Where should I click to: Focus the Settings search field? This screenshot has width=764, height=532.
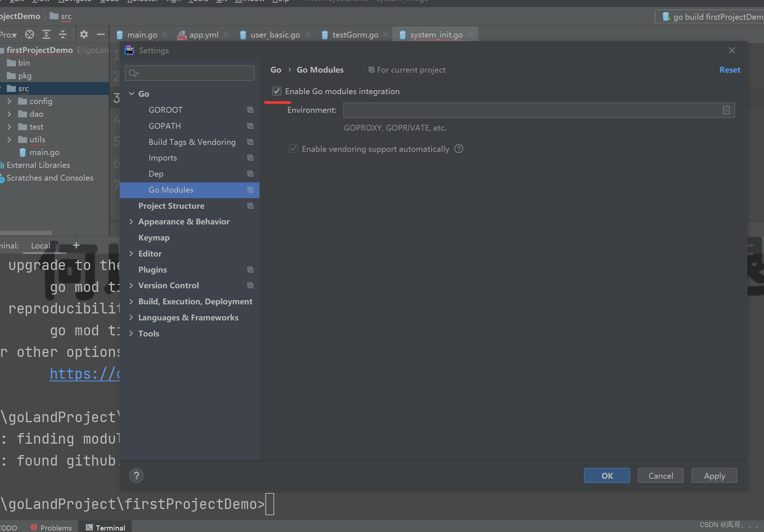tap(189, 73)
